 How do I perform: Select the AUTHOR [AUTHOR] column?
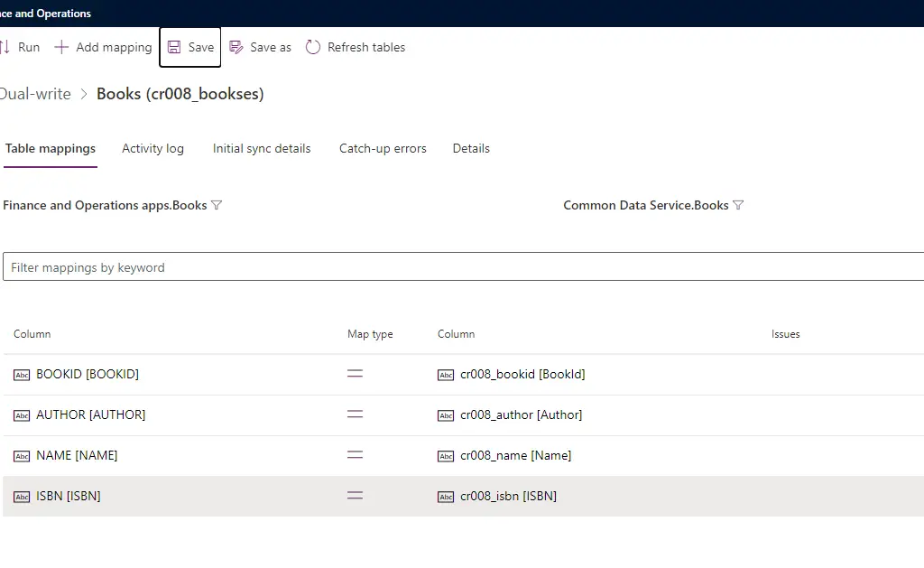click(91, 414)
